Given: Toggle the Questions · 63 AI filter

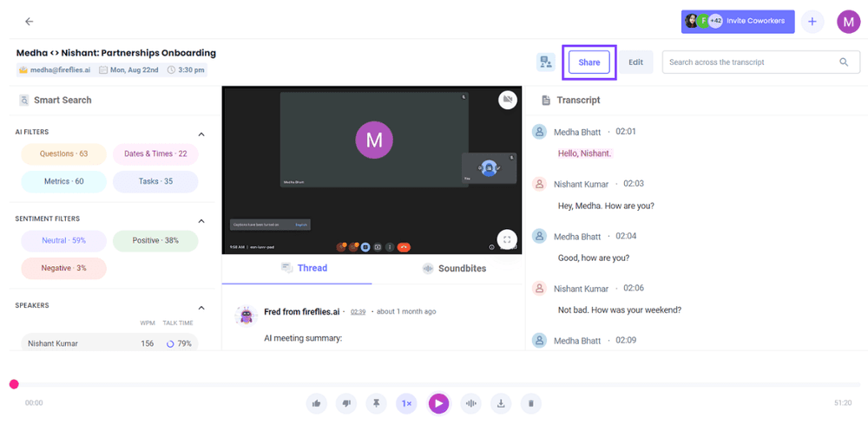Looking at the screenshot, I should [x=63, y=154].
